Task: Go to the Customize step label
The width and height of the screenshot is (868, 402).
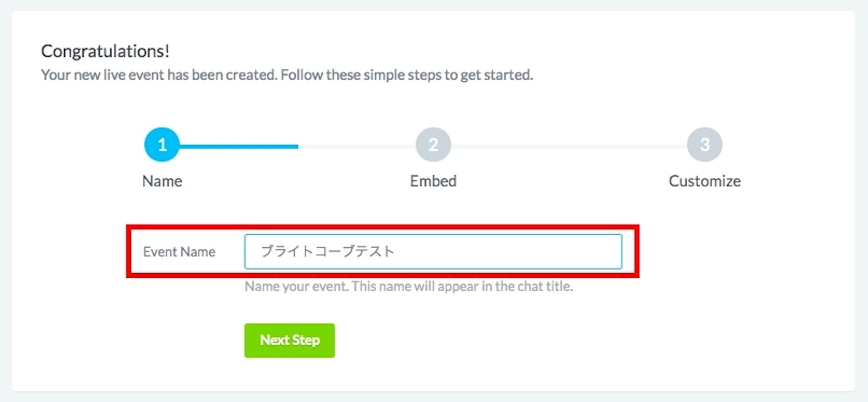Action: click(704, 181)
